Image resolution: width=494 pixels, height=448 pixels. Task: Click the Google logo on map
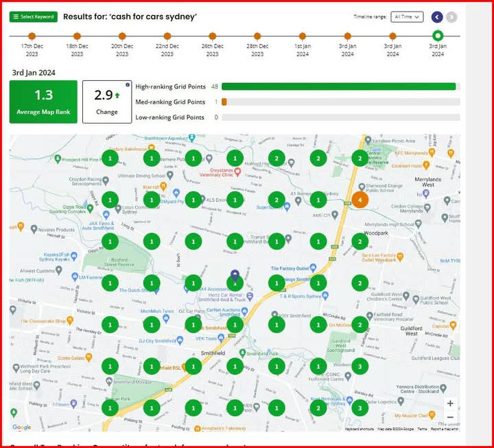21,427
